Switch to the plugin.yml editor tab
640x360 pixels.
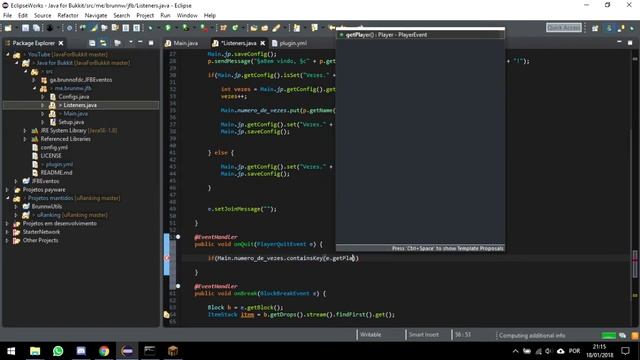pos(289,43)
